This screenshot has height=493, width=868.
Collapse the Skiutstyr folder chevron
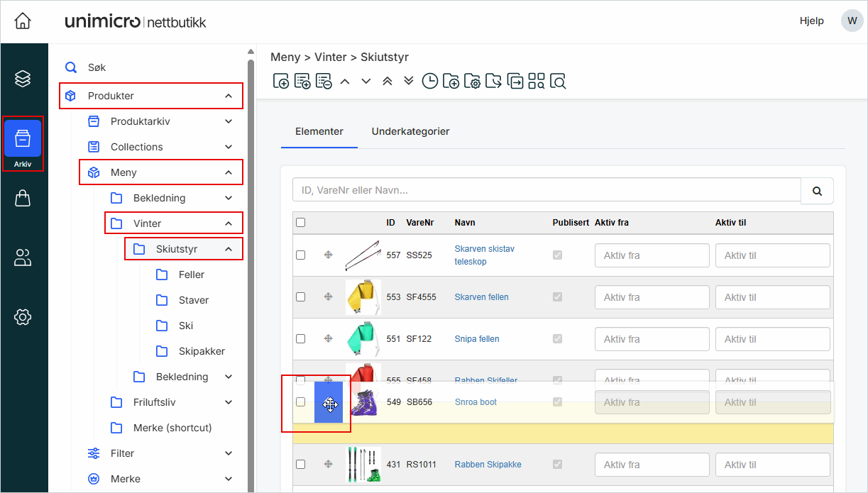(x=229, y=249)
